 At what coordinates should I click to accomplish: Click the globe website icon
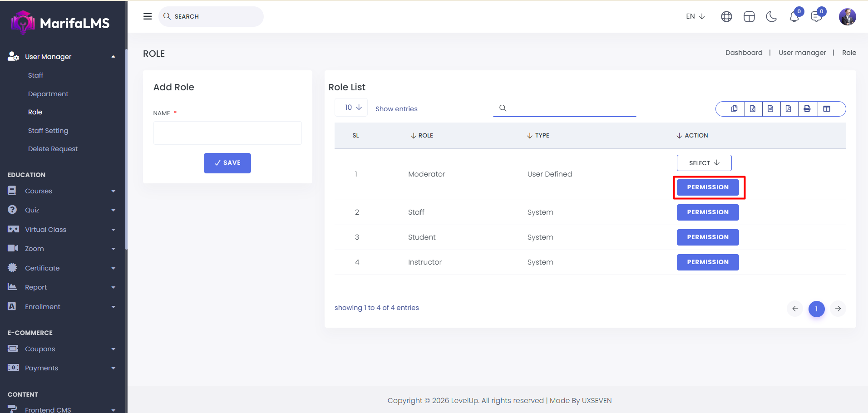[x=726, y=17]
